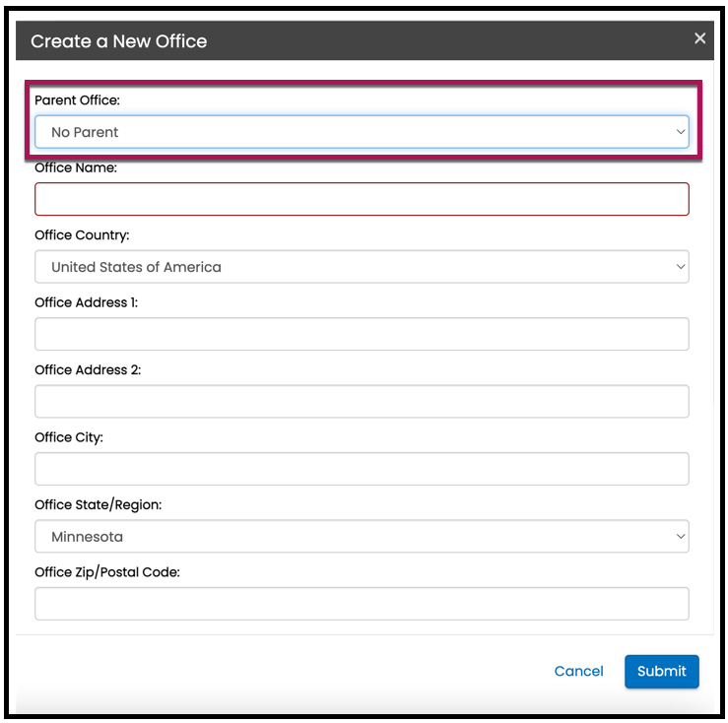Click the chevron arrow in Office State/Region field
Image resolution: width=728 pixels, height=723 pixels.
680,536
